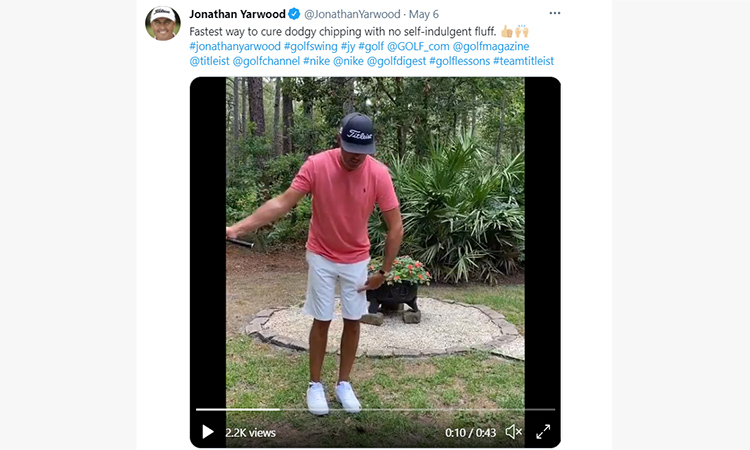Image resolution: width=750 pixels, height=450 pixels.
Task: Click Jonathan Yarwood's profile avatar
Action: point(163,23)
